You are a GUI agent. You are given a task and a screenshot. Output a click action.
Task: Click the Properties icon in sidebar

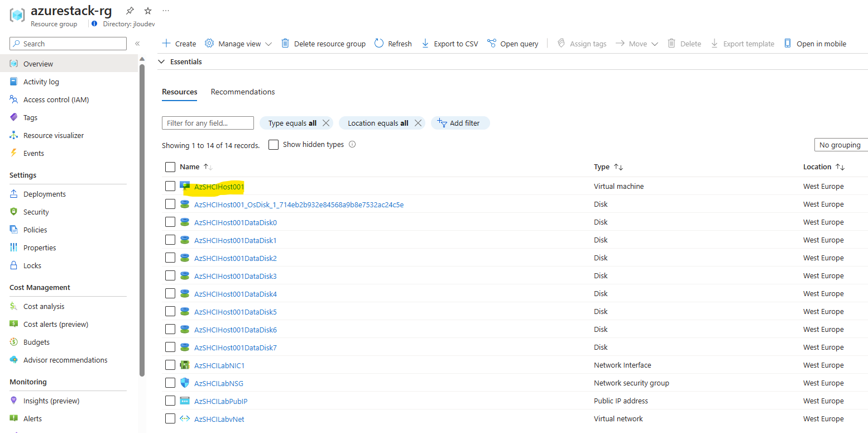click(14, 248)
